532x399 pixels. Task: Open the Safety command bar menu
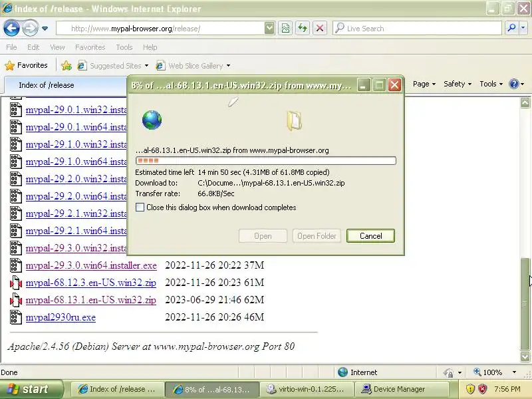[458, 84]
